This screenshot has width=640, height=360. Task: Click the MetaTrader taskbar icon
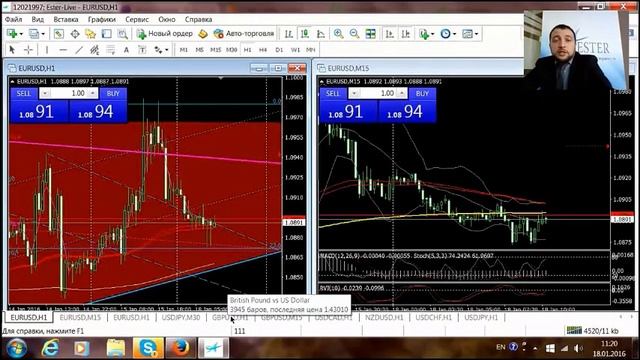pyautogui.click(x=213, y=348)
